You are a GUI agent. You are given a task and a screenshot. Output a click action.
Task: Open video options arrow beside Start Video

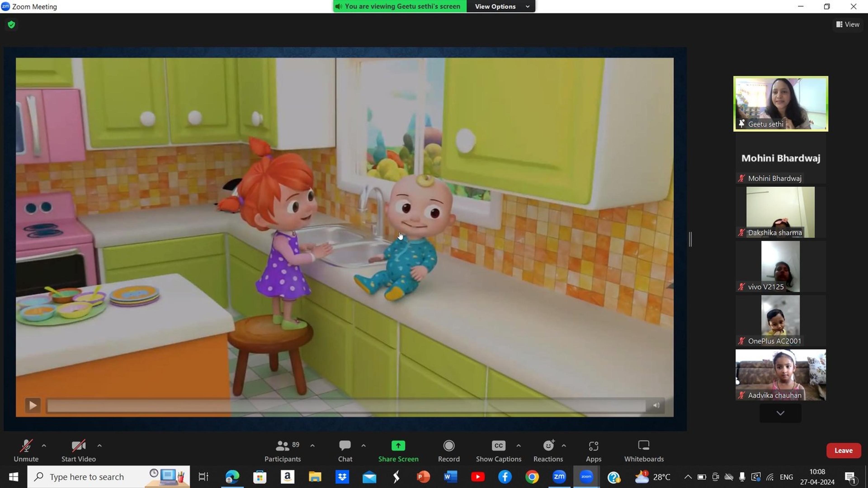(99, 446)
